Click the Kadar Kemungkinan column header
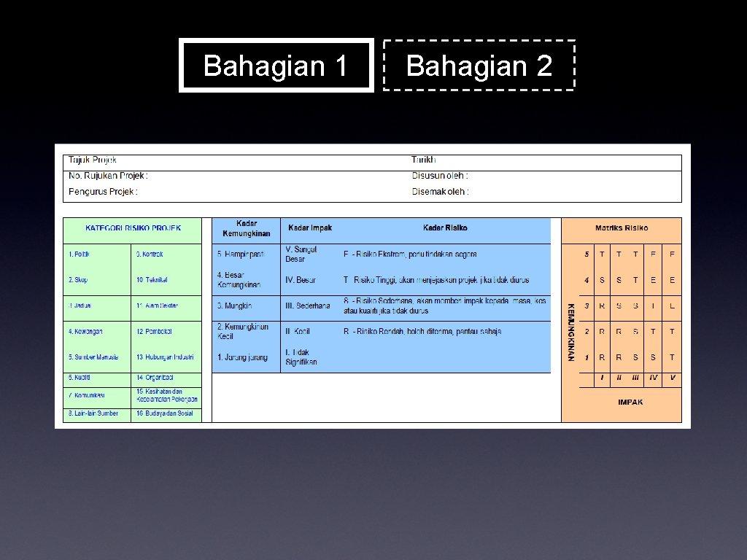The image size is (747, 560). coord(247,228)
